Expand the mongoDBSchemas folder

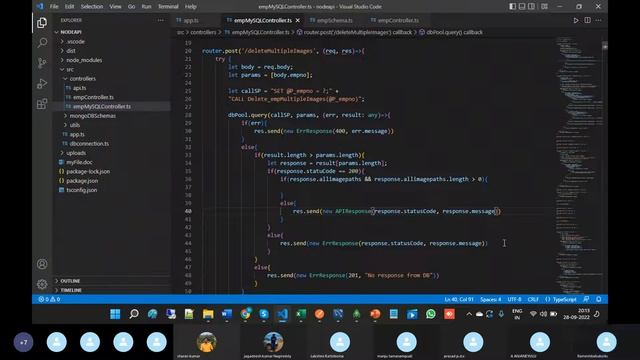point(93,116)
